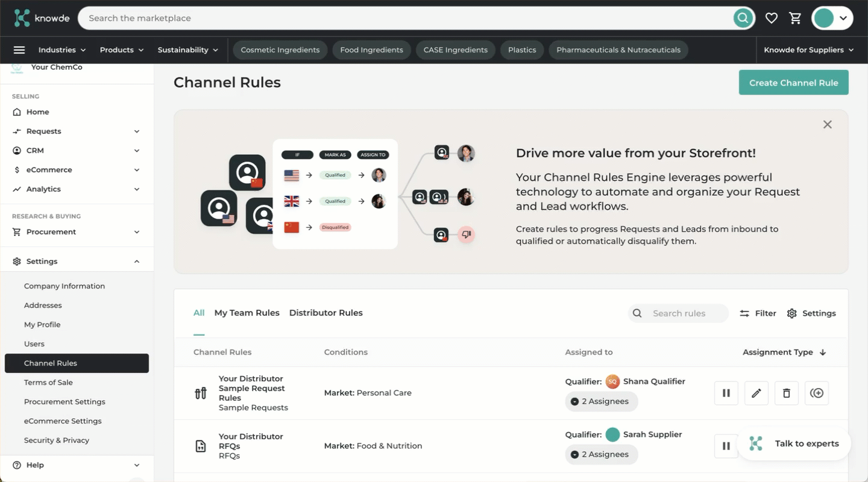868x482 pixels.
Task: Expand the CRM sidebar section chevron
Action: [x=137, y=151]
